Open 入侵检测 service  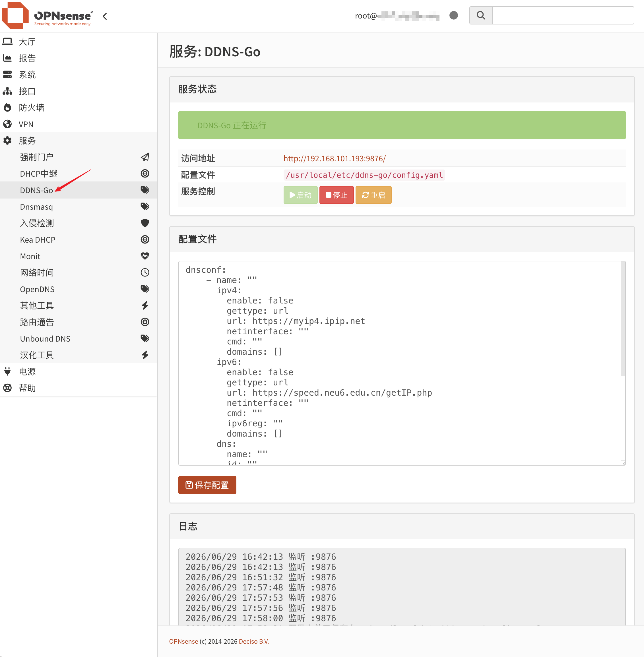[79, 223]
